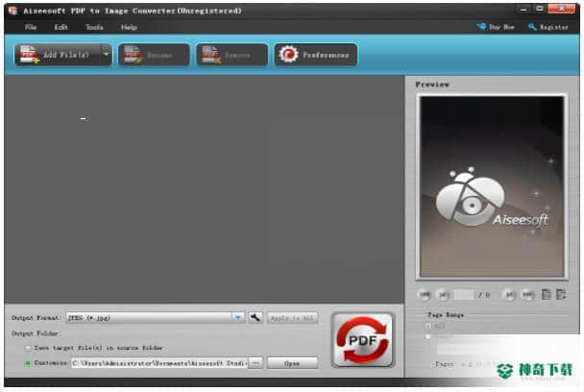Click the browse folder ellipsis button

click(255, 363)
